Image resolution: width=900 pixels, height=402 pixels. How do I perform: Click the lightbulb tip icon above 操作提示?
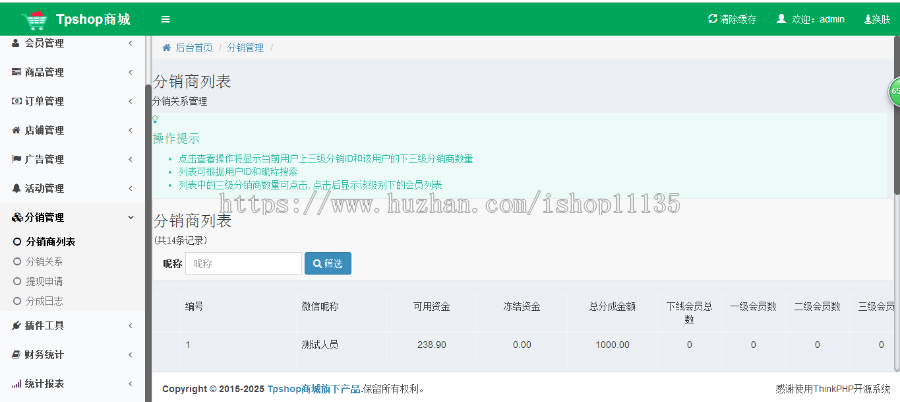154,119
